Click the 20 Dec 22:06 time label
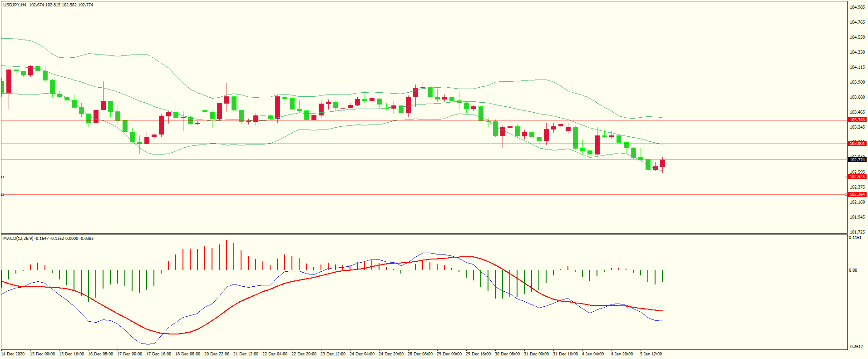The width and height of the screenshot is (868, 359). [217, 354]
